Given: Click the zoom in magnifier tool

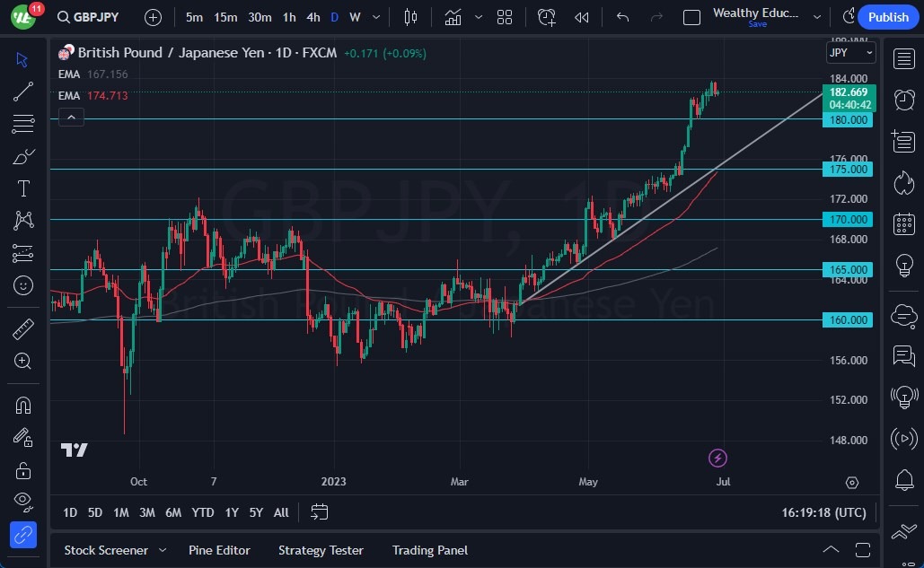Looking at the screenshot, I should point(23,361).
